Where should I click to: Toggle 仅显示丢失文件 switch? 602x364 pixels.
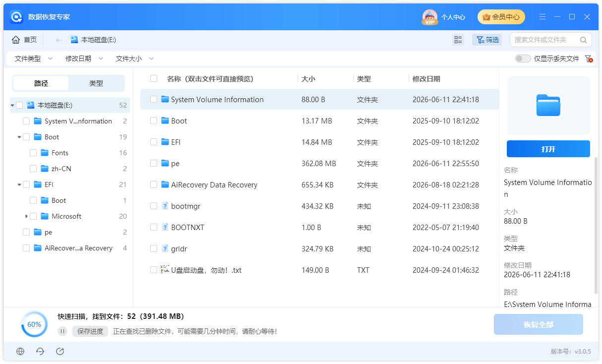coord(523,59)
